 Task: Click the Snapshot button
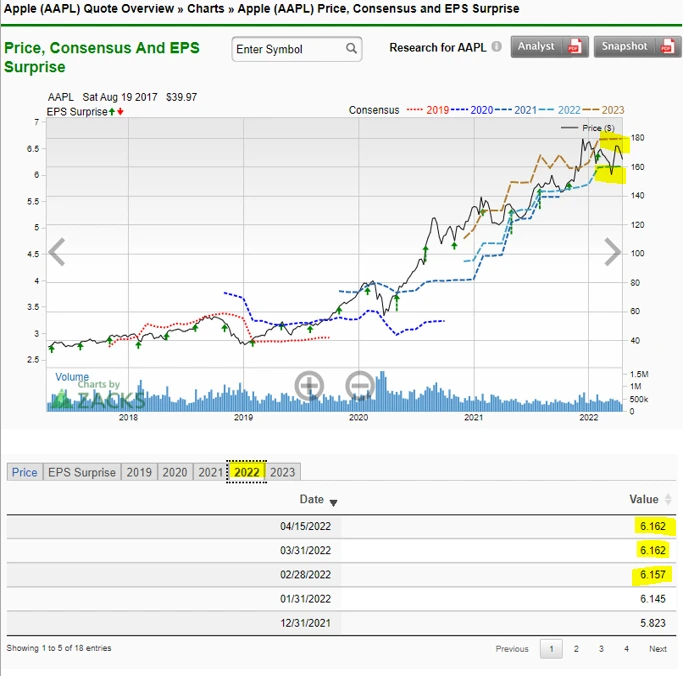[637, 47]
